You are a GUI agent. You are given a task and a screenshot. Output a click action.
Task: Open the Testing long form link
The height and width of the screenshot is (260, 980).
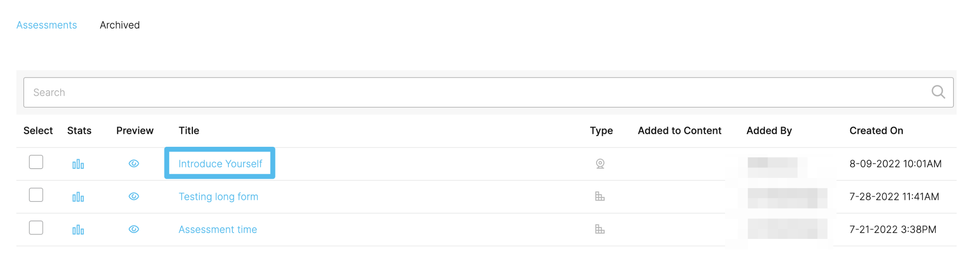(218, 196)
